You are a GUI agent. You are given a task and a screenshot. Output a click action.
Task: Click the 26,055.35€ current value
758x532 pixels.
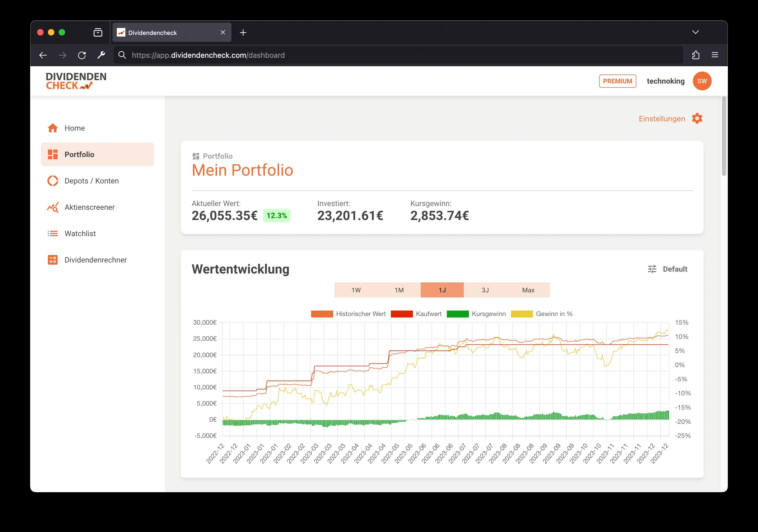click(x=224, y=216)
